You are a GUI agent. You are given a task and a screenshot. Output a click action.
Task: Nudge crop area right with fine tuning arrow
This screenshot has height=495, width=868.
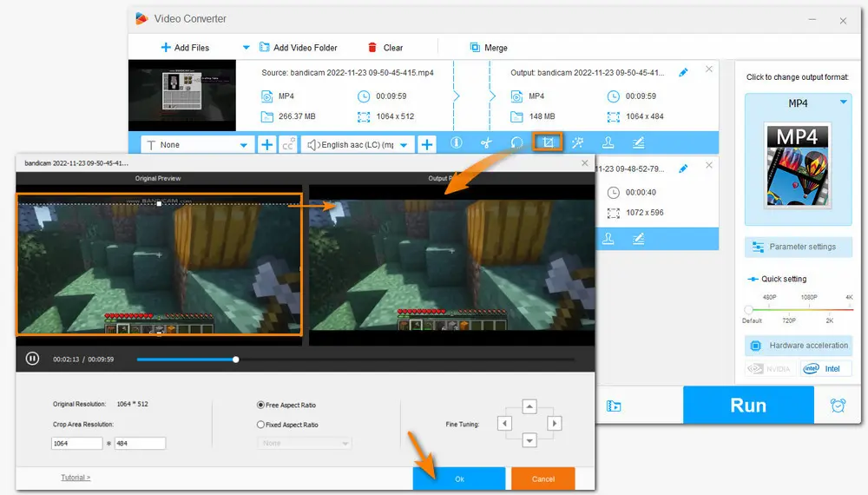pyautogui.click(x=554, y=424)
